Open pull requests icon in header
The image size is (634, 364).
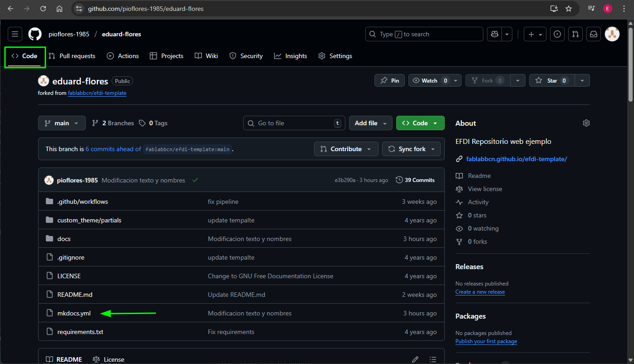coord(575,34)
